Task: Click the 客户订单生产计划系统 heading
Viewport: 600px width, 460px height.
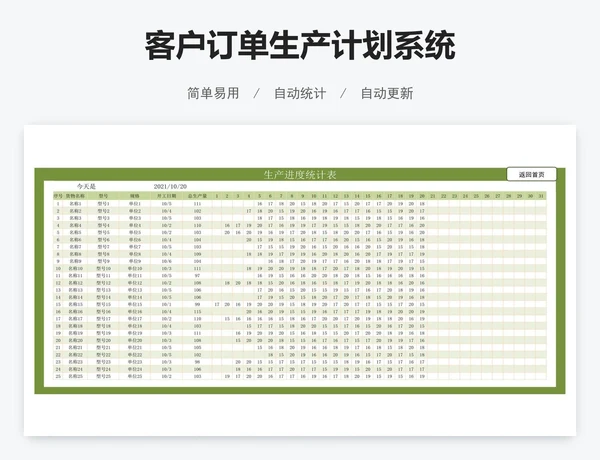Action: tap(300, 46)
